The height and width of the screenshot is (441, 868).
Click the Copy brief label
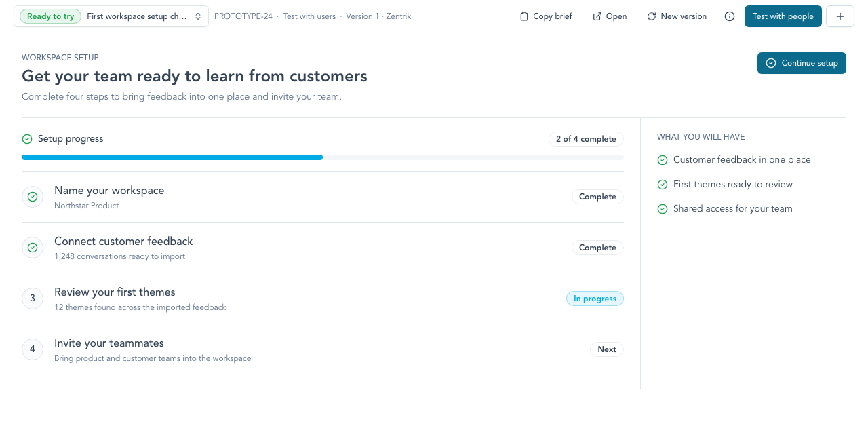(x=553, y=16)
